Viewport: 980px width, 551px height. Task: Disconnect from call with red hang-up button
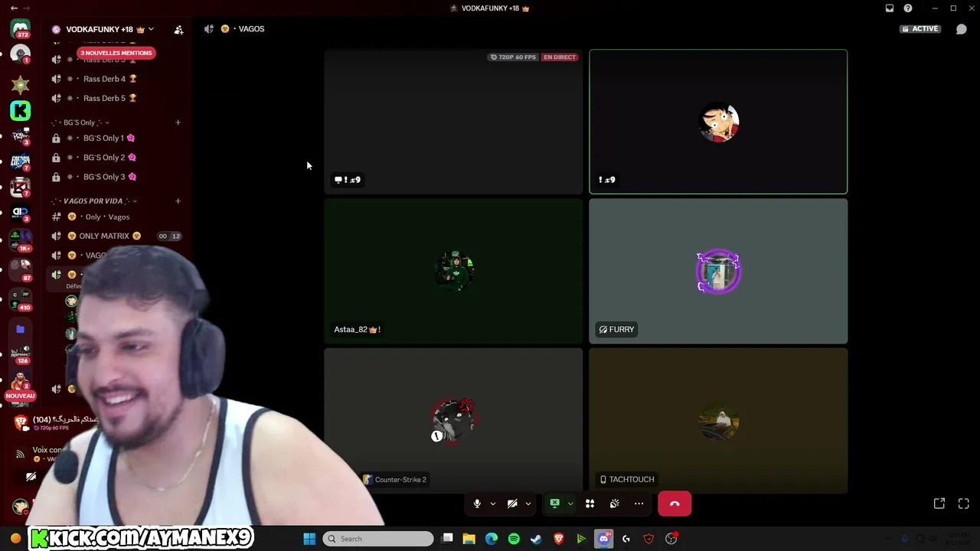pos(675,504)
